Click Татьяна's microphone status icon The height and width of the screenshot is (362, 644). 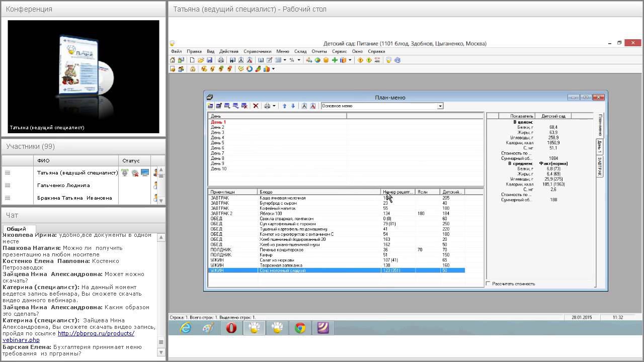125,173
